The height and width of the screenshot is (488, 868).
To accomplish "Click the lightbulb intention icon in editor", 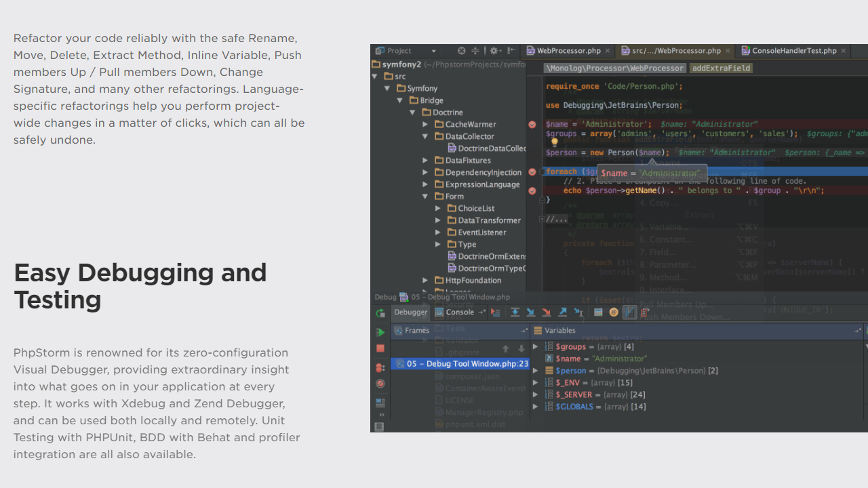I will click(554, 142).
